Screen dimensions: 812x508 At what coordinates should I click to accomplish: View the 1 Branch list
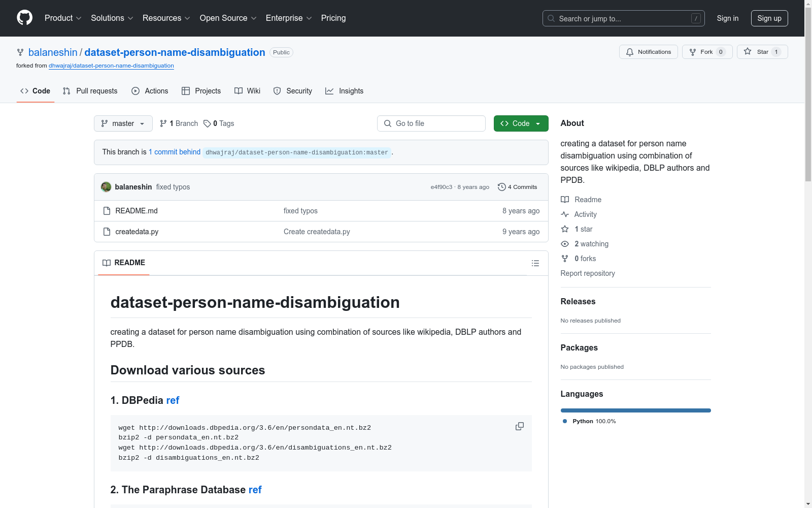click(x=179, y=123)
